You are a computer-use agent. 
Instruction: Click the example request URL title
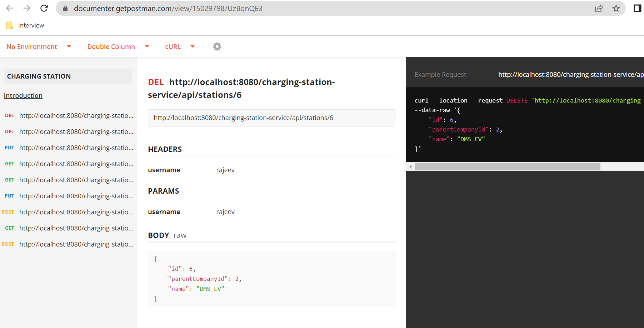(x=571, y=74)
